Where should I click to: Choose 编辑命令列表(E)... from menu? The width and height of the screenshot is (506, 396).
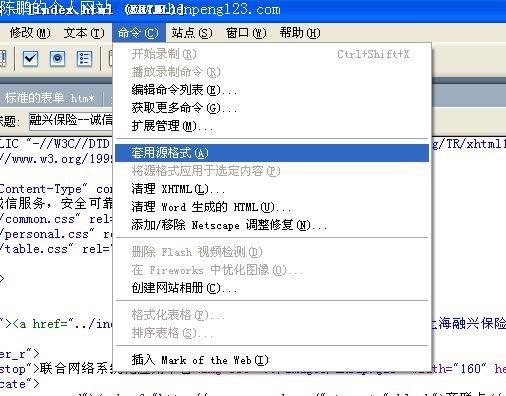[272, 90]
